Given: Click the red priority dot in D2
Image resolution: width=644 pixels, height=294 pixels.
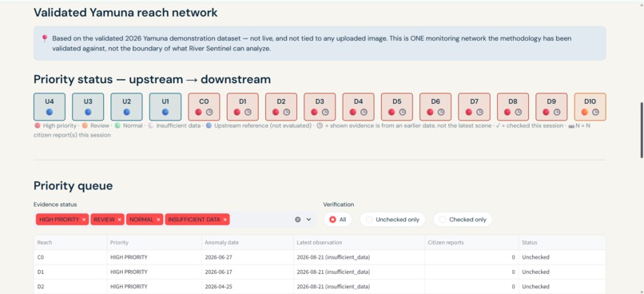Looking at the screenshot, I should [x=276, y=112].
